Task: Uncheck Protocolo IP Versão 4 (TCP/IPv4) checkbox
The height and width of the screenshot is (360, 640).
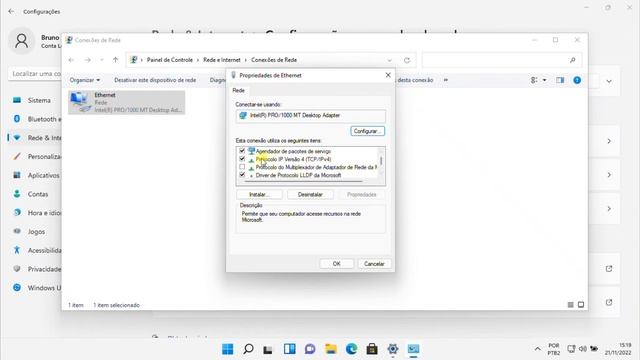Action: [242, 159]
